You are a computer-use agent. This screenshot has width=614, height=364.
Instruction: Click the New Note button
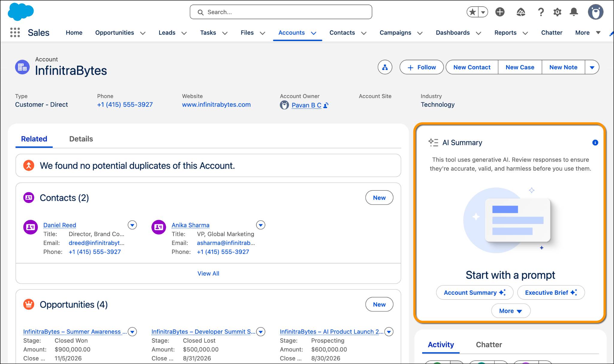coord(563,67)
